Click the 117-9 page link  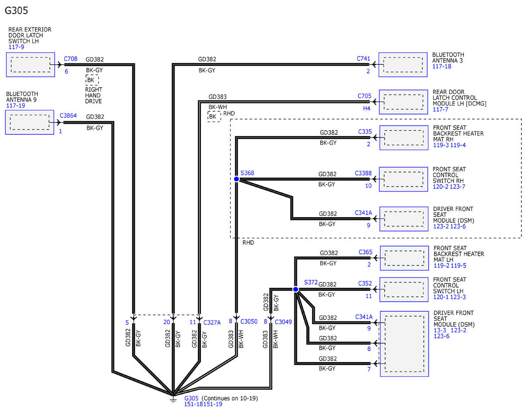pos(16,47)
